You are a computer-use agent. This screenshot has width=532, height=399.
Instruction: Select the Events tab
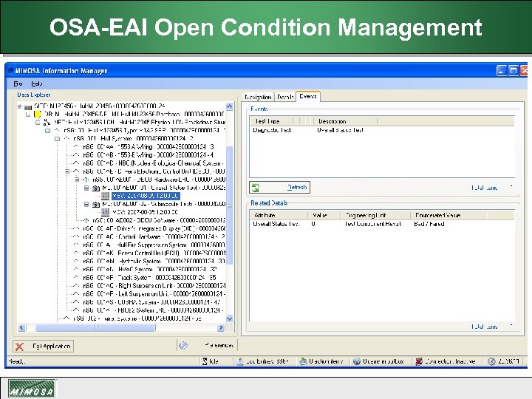click(x=308, y=96)
